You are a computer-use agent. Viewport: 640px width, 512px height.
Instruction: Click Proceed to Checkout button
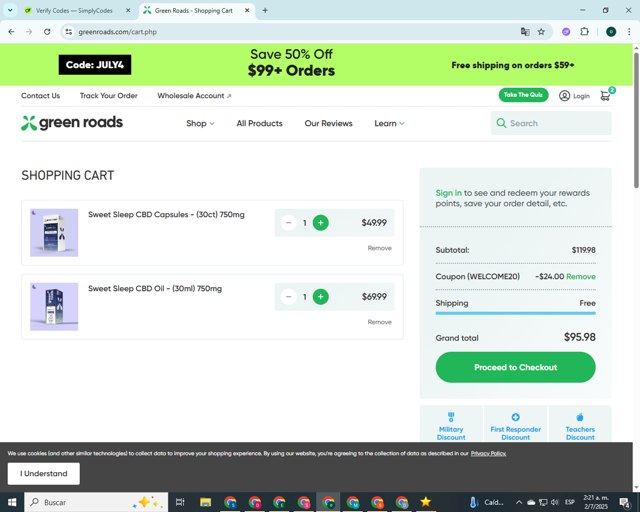(516, 367)
